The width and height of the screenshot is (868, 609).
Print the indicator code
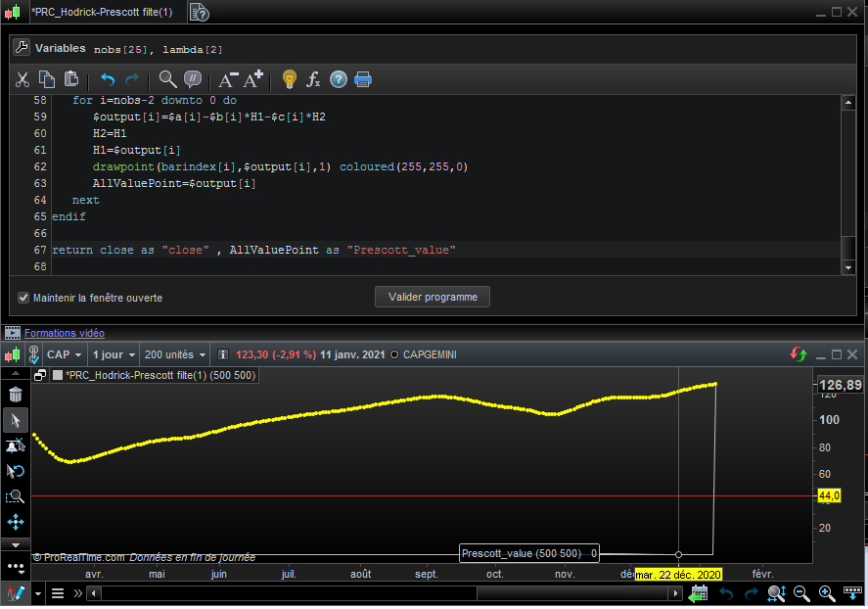click(x=363, y=79)
